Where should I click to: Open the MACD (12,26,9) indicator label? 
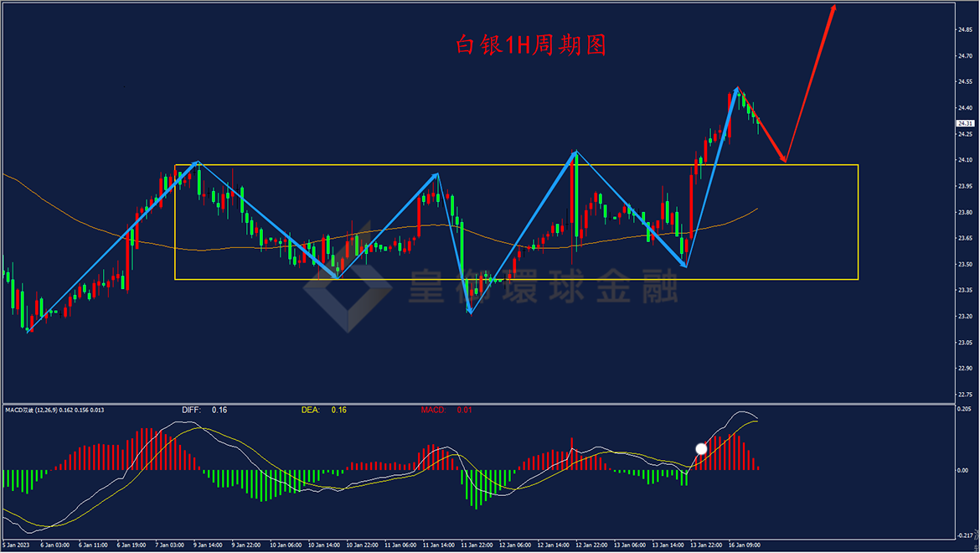click(x=55, y=410)
